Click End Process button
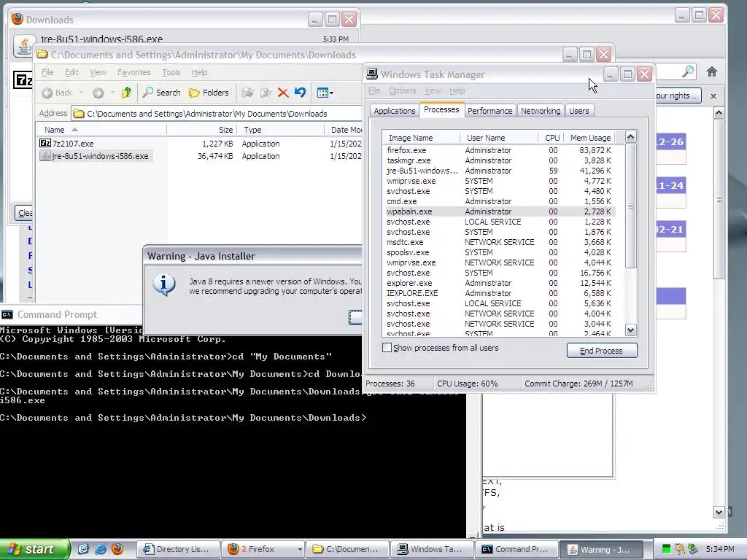 click(x=602, y=351)
